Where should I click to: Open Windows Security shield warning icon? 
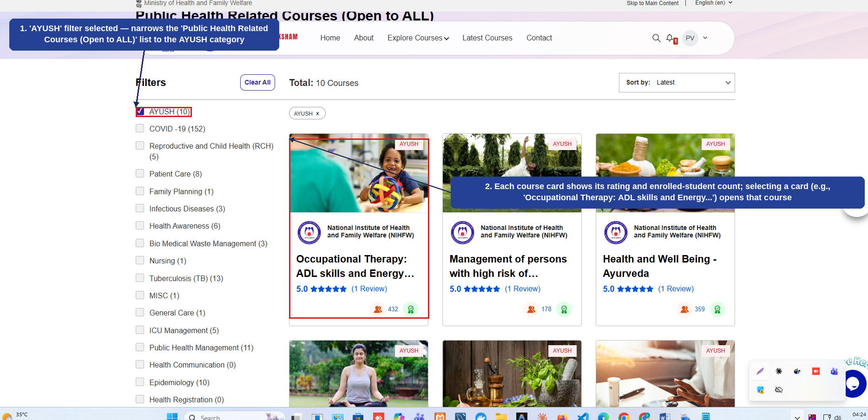click(x=760, y=390)
